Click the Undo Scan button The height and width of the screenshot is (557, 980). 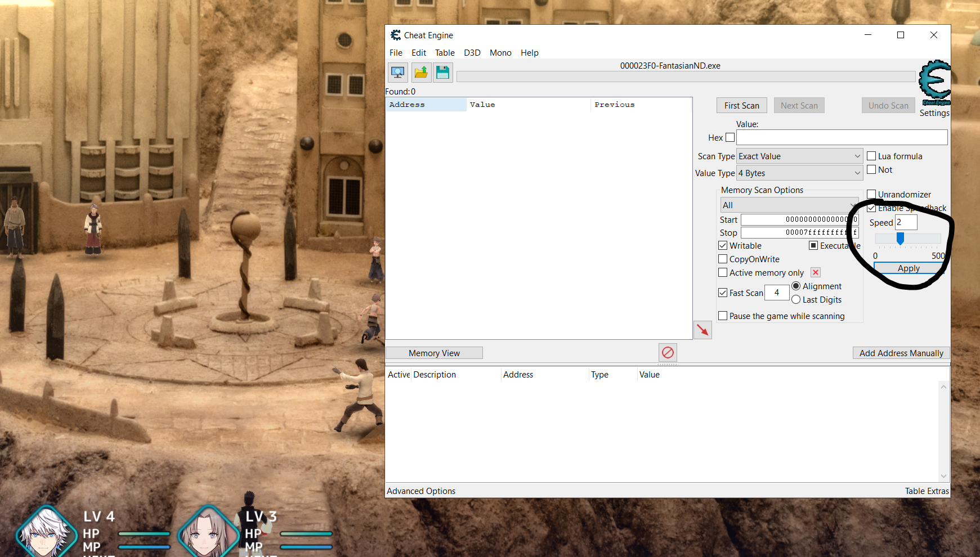coord(888,105)
